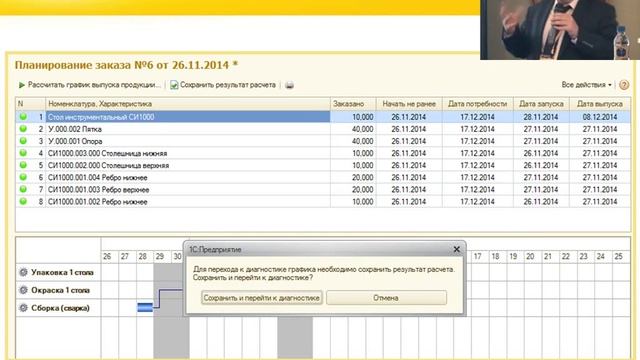640x360 pixels.
Task: Click the 'Заказано' column header
Action: (353, 104)
